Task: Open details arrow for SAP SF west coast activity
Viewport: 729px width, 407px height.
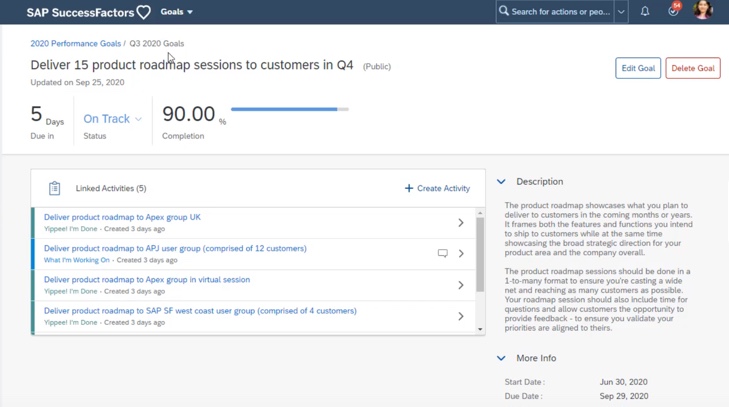Action: [x=461, y=316]
